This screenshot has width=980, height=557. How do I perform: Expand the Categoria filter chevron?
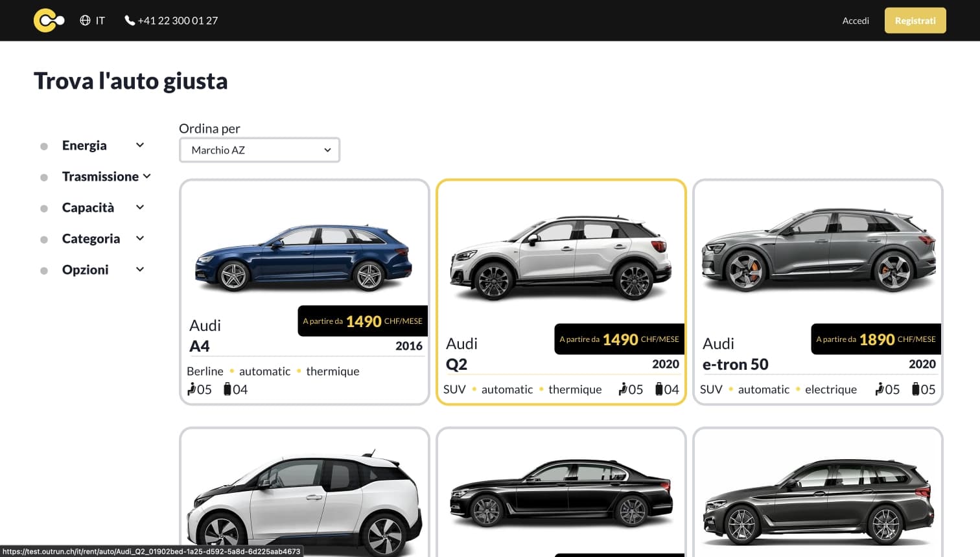tap(140, 238)
